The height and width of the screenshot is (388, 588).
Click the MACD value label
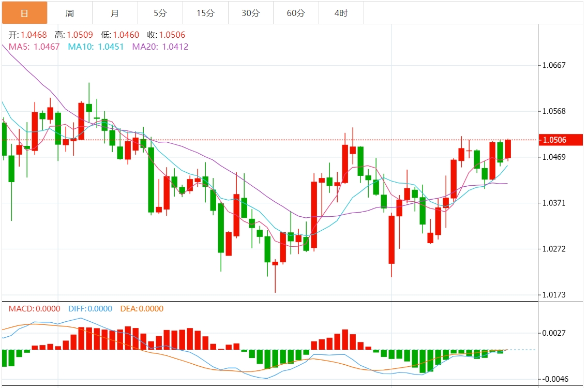35,309
